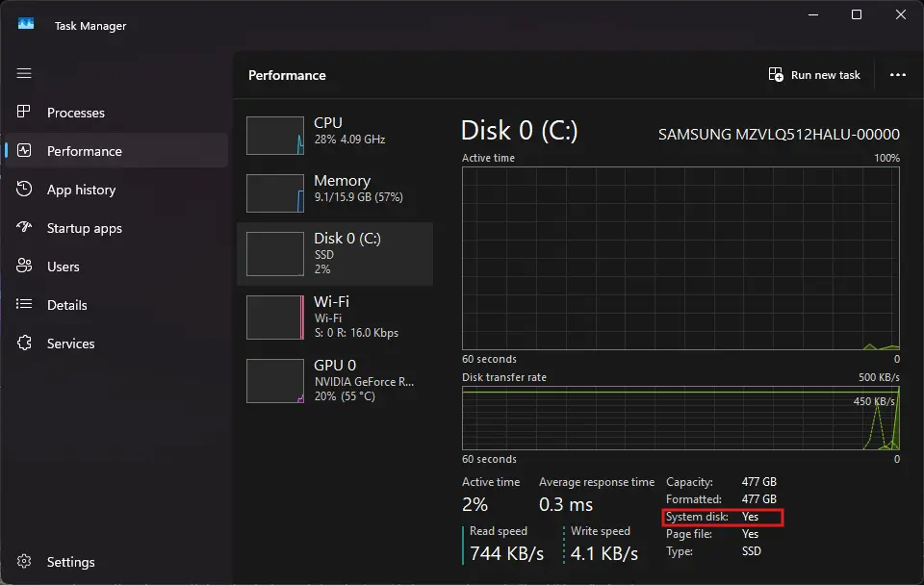Open the Users page
924x585 pixels.
(x=64, y=267)
